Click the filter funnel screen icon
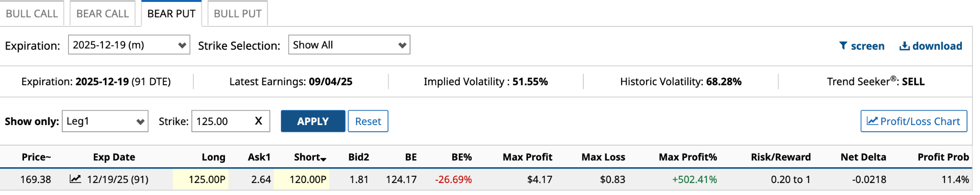 tap(843, 46)
